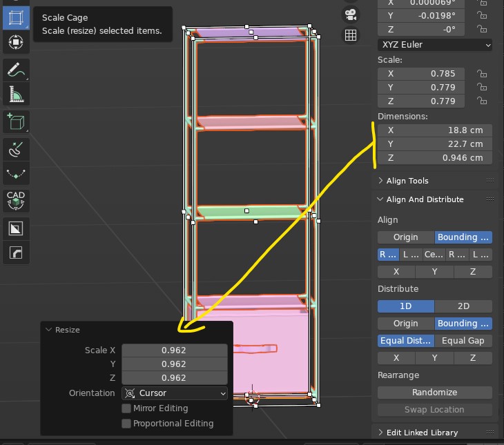Click grip dots of Edit Linked Library panel
Image resolution: width=504 pixels, height=445 pixels.
(x=490, y=433)
